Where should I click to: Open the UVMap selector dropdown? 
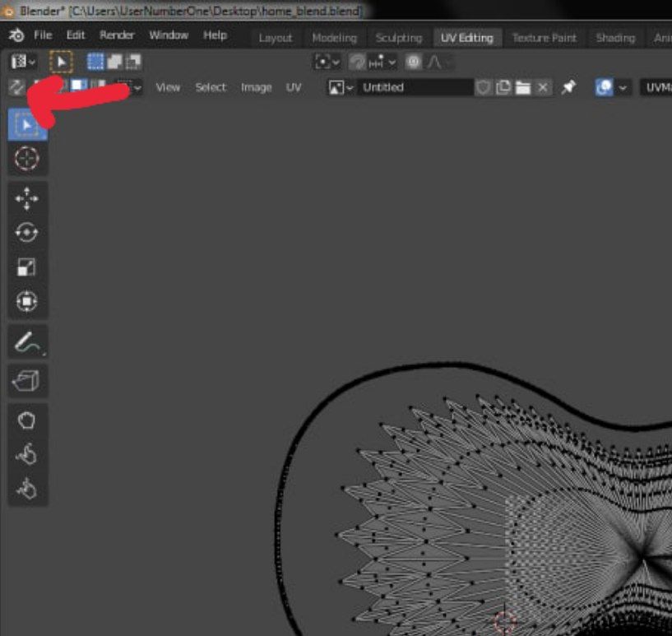coord(656,87)
